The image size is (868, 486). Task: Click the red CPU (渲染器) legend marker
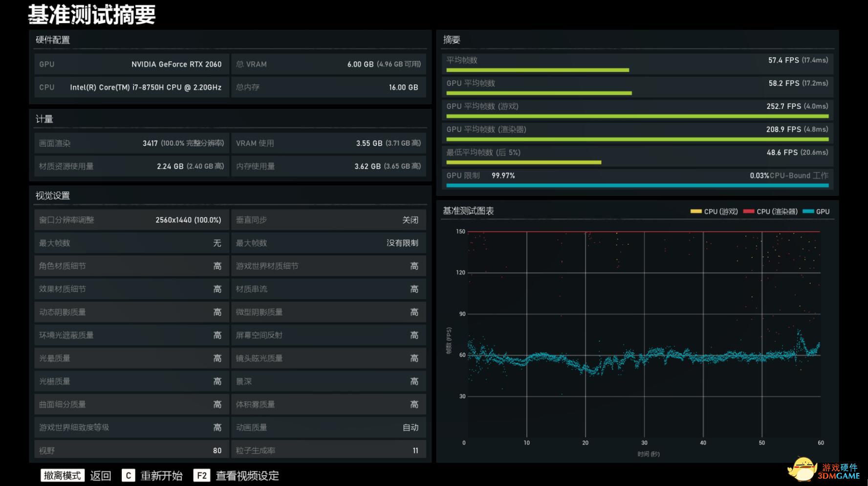pyautogui.click(x=748, y=211)
